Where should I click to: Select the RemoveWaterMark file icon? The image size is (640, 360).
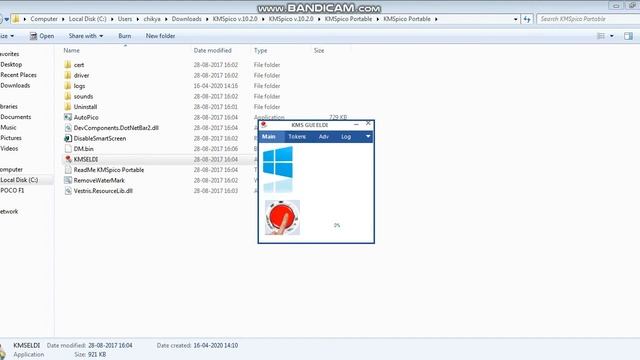[x=68, y=180]
